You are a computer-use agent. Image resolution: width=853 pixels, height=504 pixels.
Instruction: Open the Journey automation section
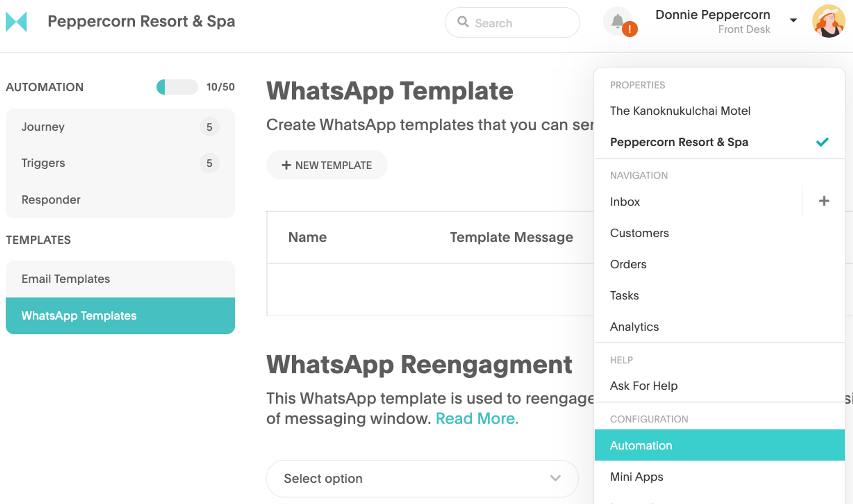coord(43,126)
